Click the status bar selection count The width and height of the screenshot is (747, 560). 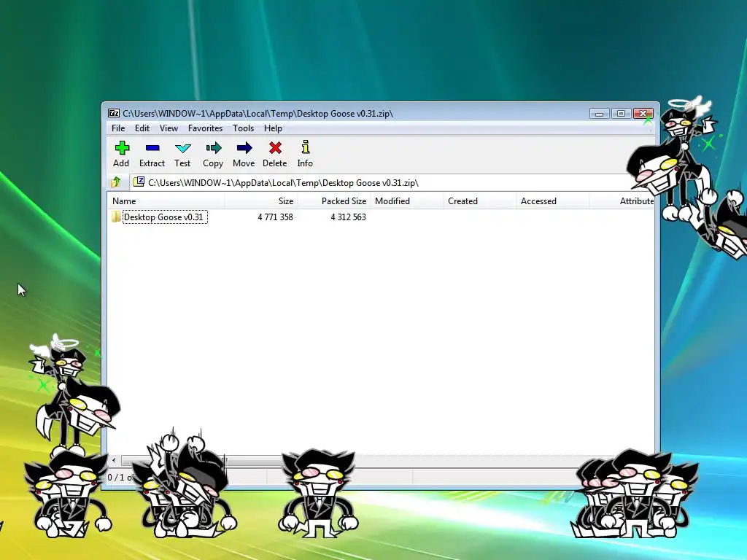[120, 477]
